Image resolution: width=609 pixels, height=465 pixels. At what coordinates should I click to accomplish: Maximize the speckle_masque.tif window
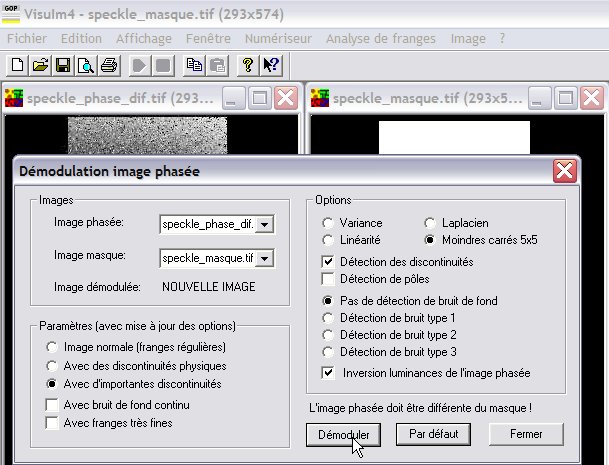[x=566, y=98]
